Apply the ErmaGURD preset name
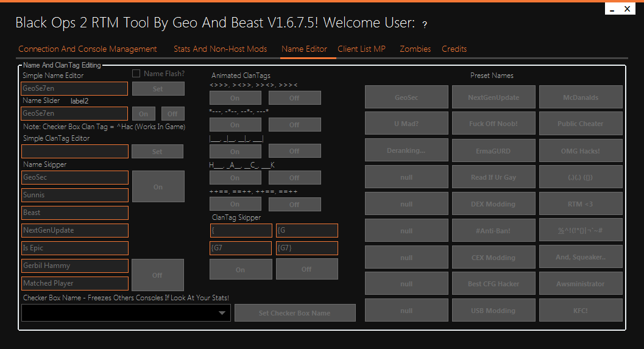Screen dimensions: 644x349 [x=494, y=150]
